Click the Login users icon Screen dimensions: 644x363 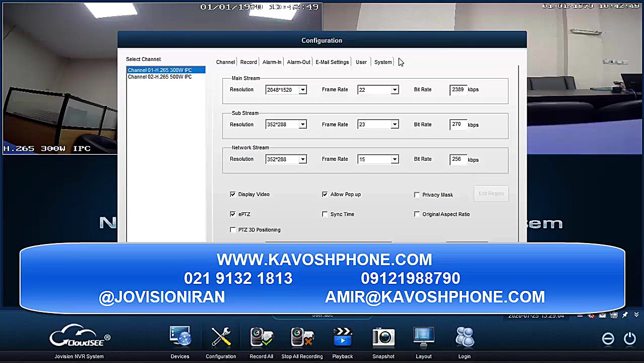465,337
